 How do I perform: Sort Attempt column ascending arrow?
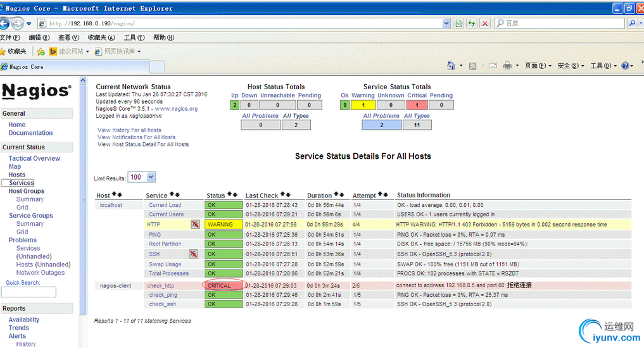pyautogui.click(x=381, y=194)
